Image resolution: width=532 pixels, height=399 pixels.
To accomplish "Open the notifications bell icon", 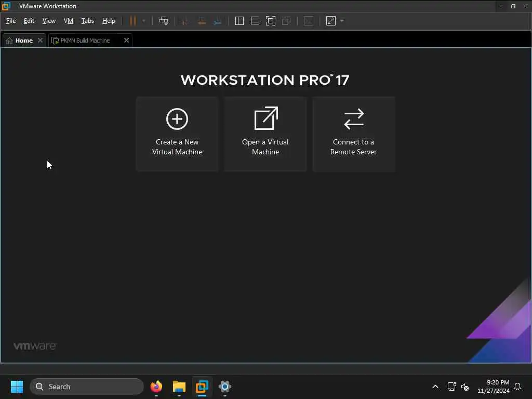I will (x=517, y=387).
